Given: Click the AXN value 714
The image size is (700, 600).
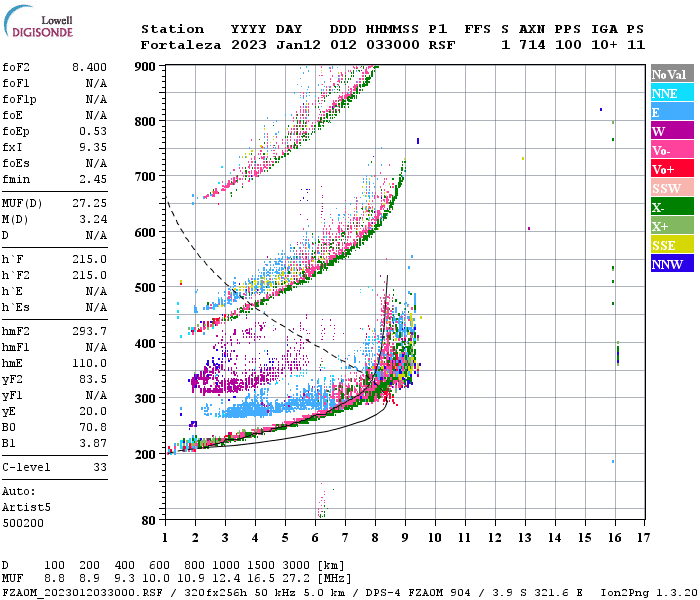Looking at the screenshot, I should click(x=532, y=45).
